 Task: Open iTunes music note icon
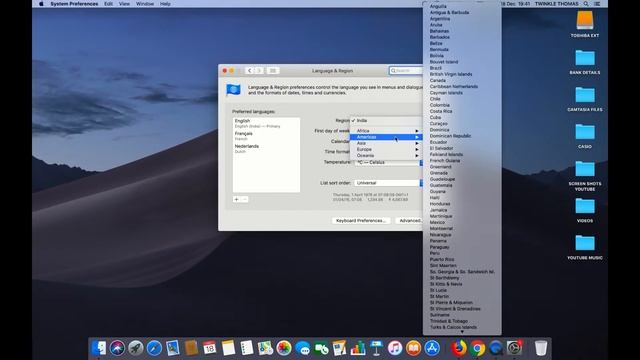click(x=395, y=348)
